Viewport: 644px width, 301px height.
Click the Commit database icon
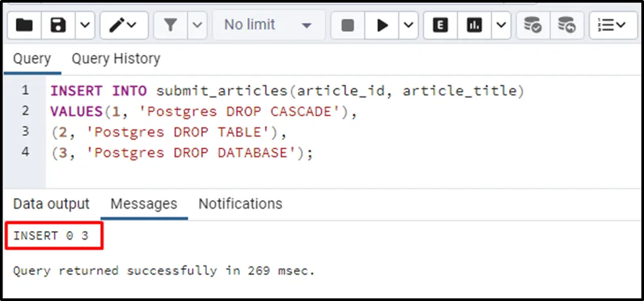point(533,25)
